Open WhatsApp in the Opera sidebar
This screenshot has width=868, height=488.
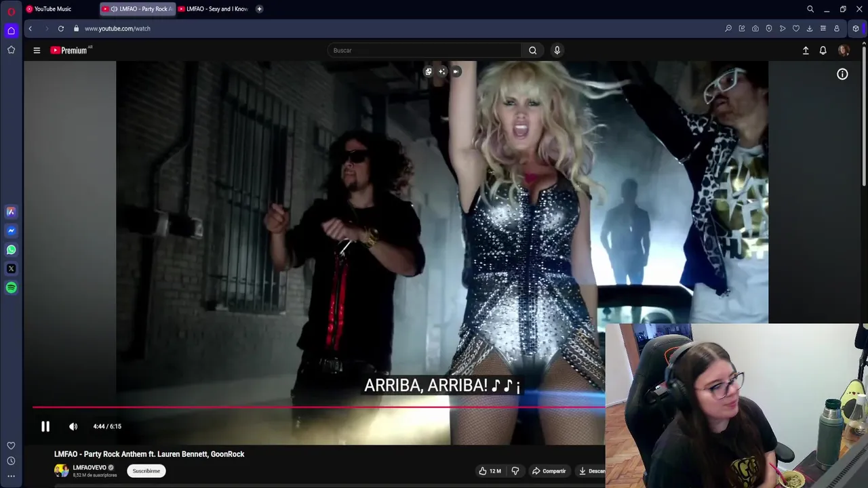point(11,249)
